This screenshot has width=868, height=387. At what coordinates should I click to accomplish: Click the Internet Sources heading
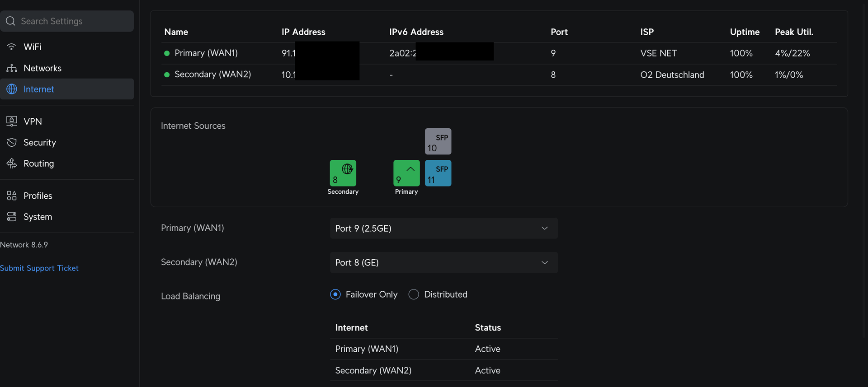tap(193, 126)
